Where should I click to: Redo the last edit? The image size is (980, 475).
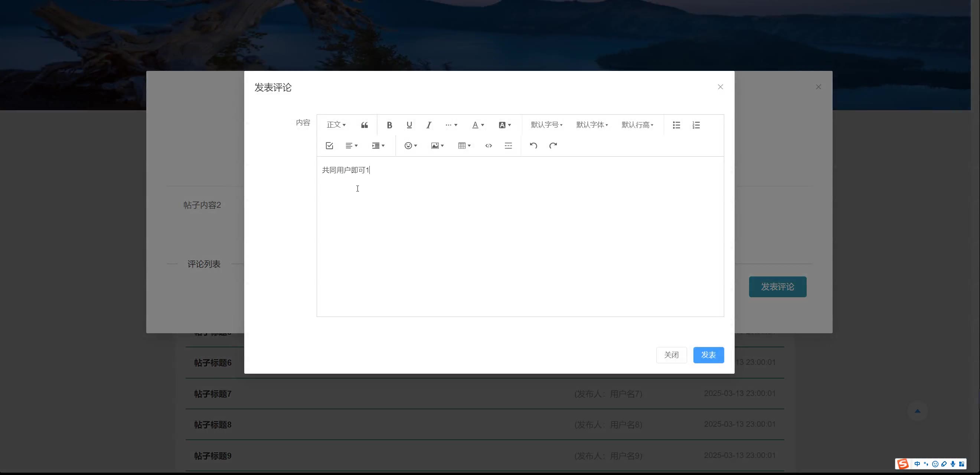pyautogui.click(x=553, y=146)
